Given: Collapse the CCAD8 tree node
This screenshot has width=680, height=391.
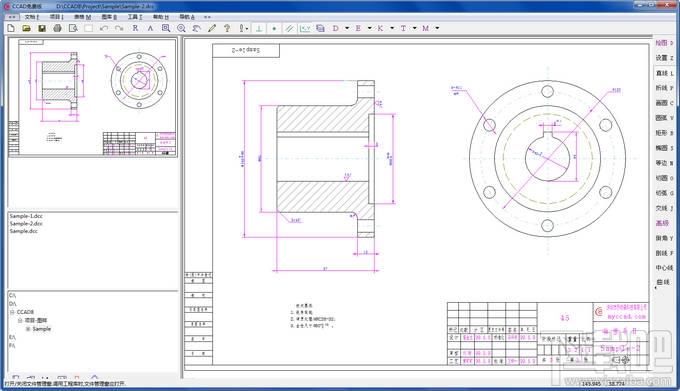Looking at the screenshot, I should [x=12, y=312].
